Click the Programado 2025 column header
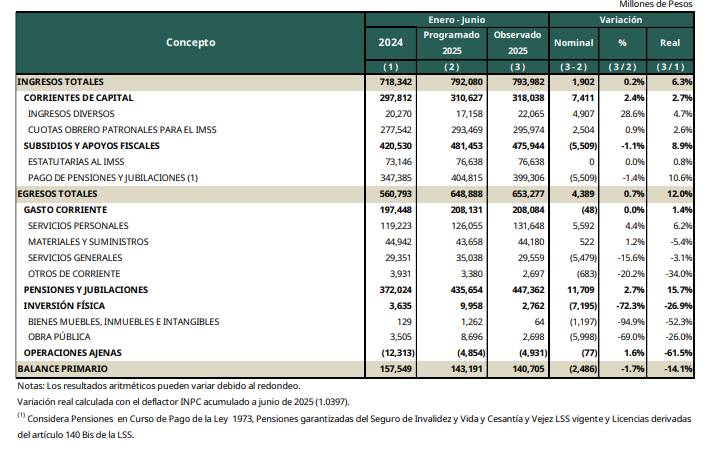This screenshot has height=457, width=717. tap(452, 42)
